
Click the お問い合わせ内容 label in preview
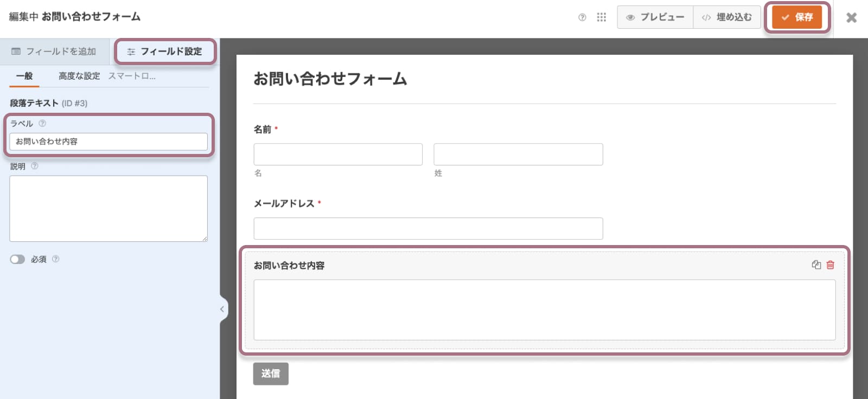click(x=289, y=266)
